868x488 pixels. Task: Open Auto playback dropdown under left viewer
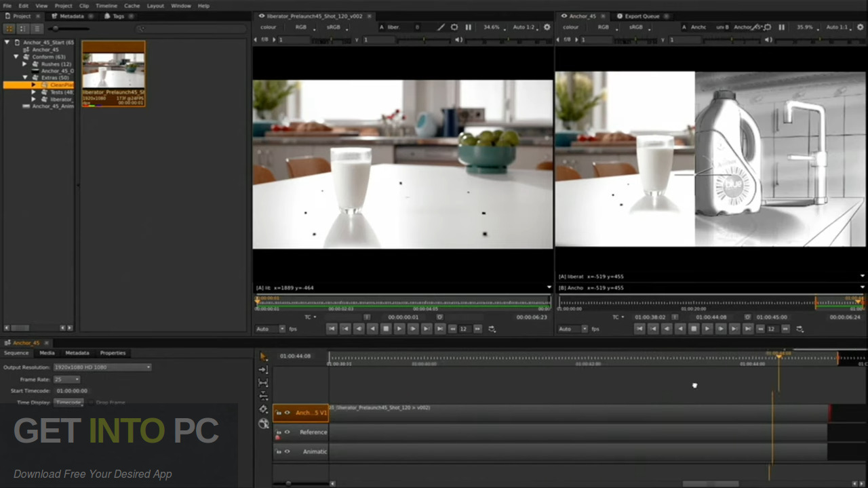coord(270,329)
